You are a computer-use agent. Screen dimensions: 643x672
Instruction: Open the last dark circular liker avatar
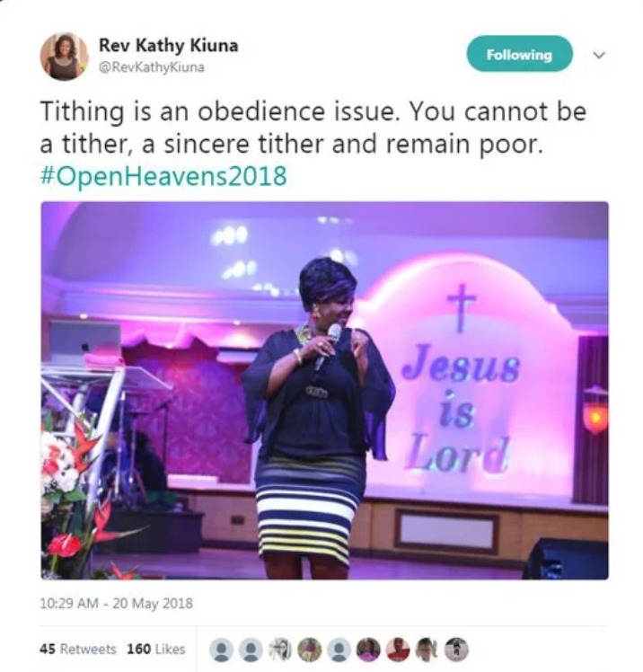pyautogui.click(x=456, y=650)
